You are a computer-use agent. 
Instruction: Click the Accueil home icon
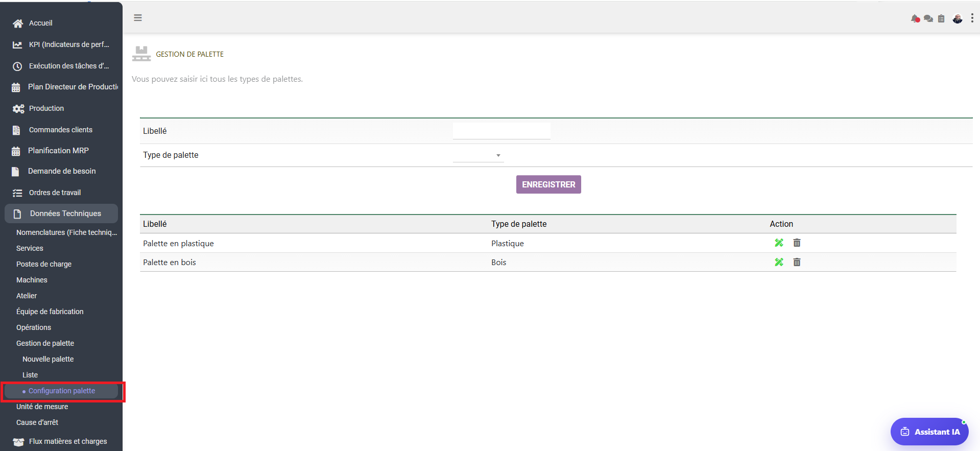pos(18,23)
